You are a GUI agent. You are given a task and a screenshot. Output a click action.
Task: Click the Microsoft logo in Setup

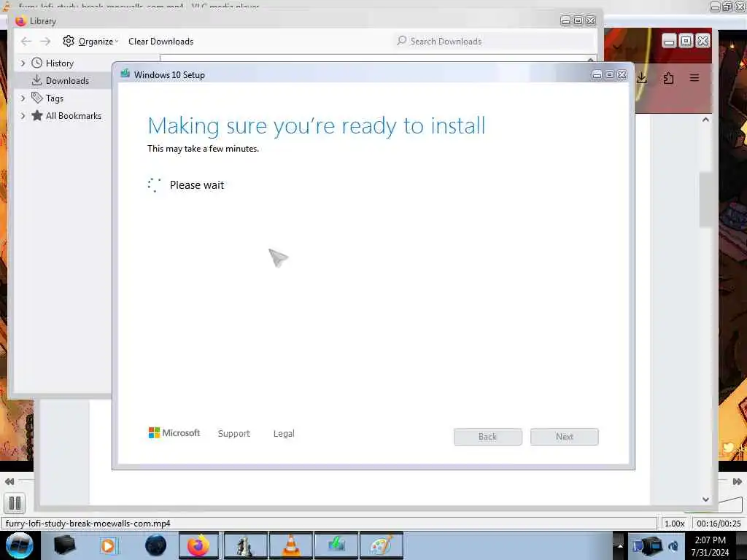point(174,433)
